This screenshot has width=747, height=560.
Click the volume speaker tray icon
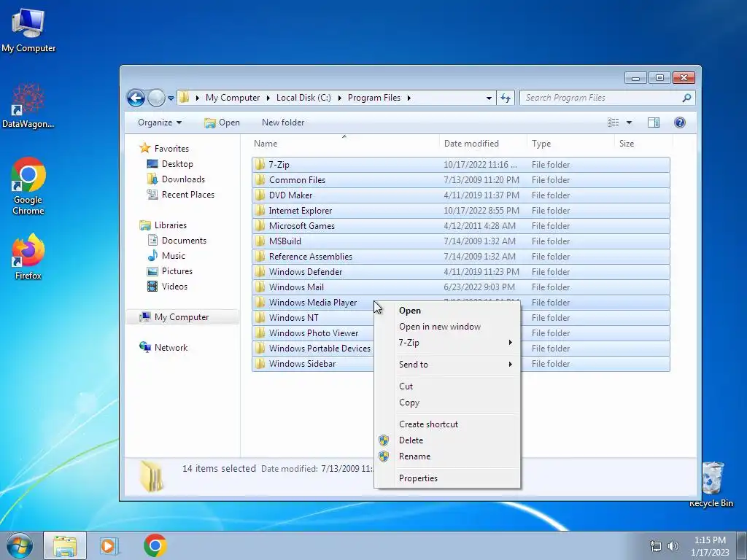(x=673, y=546)
